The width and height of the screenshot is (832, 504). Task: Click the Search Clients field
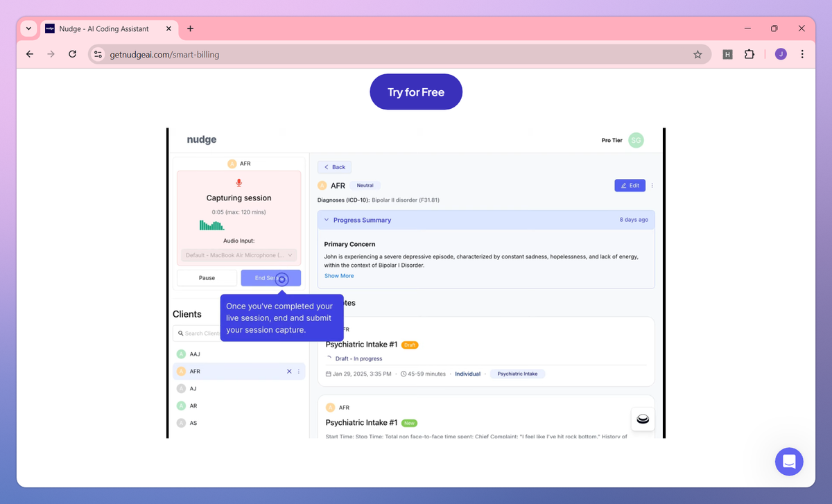(239, 333)
